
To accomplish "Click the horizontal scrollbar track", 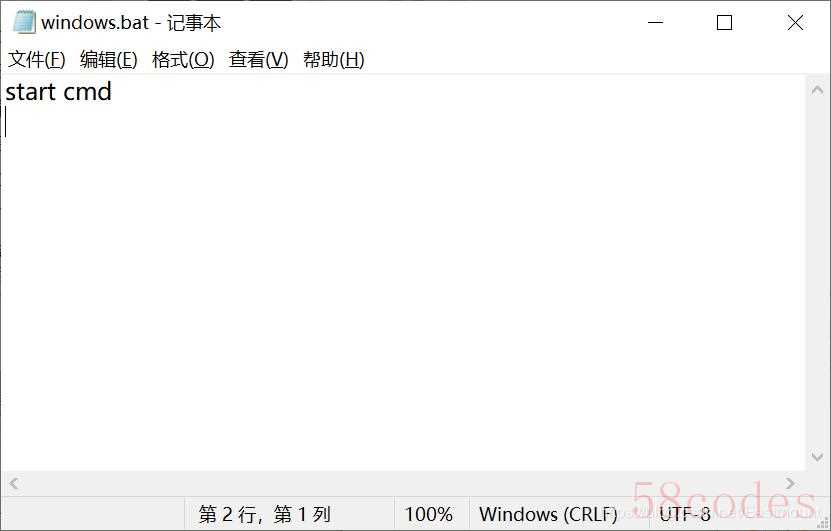I will (402, 483).
